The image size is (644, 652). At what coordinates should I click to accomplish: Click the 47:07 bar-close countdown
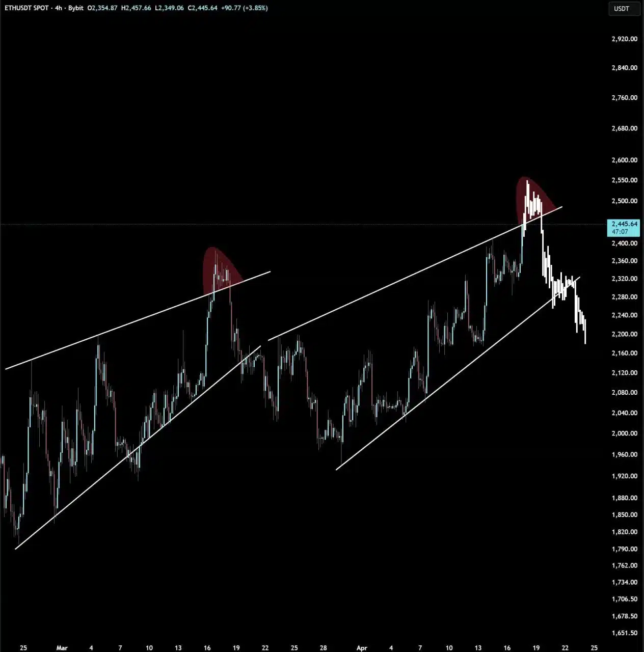pos(620,231)
